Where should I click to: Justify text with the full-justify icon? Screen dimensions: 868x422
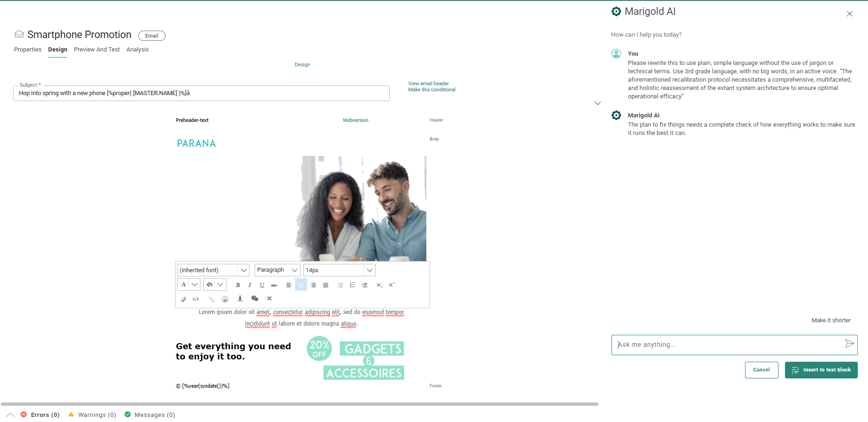click(326, 285)
